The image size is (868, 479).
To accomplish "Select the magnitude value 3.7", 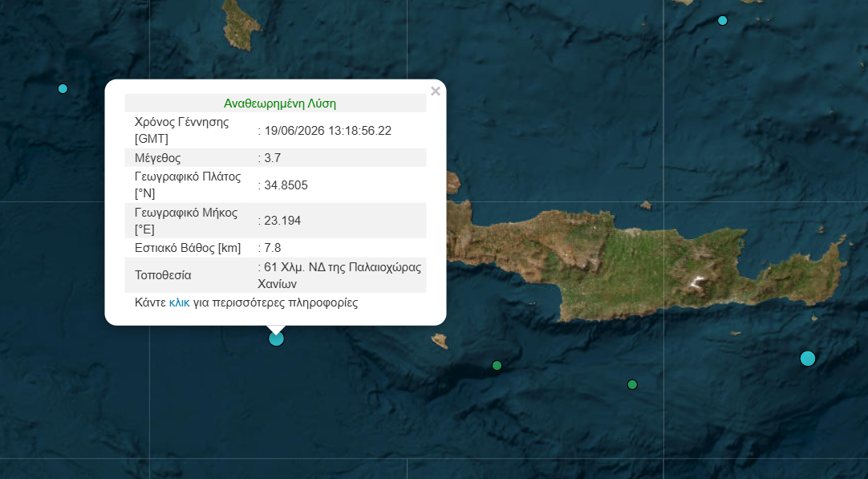I will point(273,158).
